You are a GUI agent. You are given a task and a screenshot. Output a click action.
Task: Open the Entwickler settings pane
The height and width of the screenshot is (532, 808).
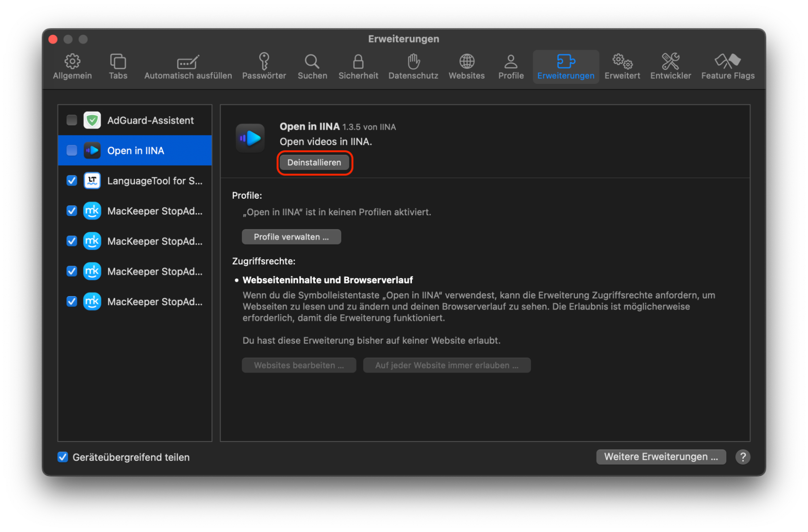[670, 66]
